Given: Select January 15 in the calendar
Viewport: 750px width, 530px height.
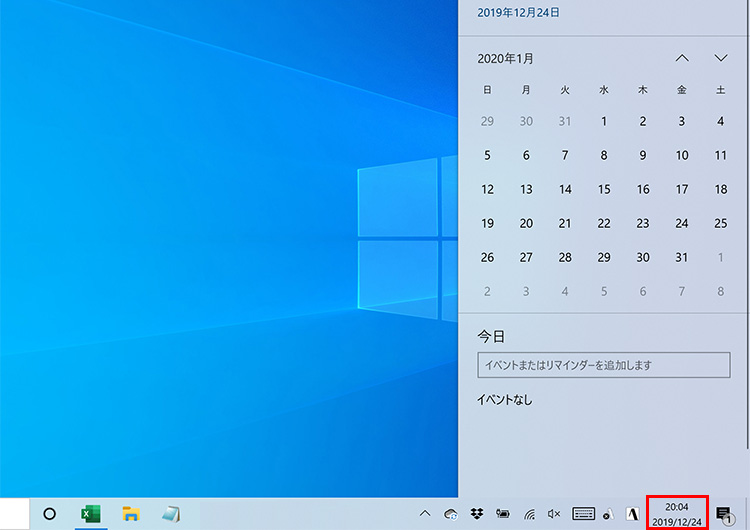Looking at the screenshot, I should [604, 189].
